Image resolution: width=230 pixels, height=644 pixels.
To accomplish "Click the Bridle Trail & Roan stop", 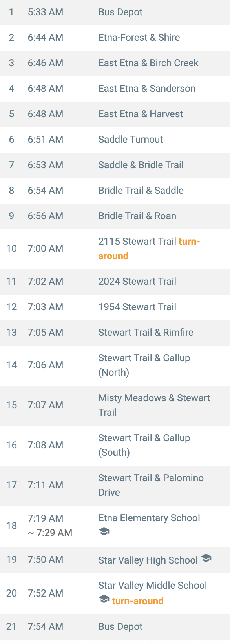I will [x=115, y=216].
